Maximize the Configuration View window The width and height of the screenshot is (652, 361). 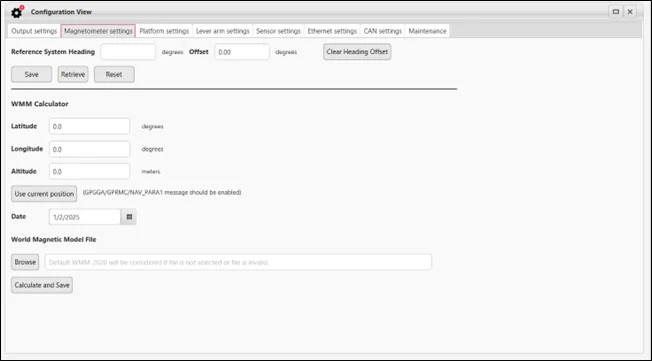coord(616,12)
